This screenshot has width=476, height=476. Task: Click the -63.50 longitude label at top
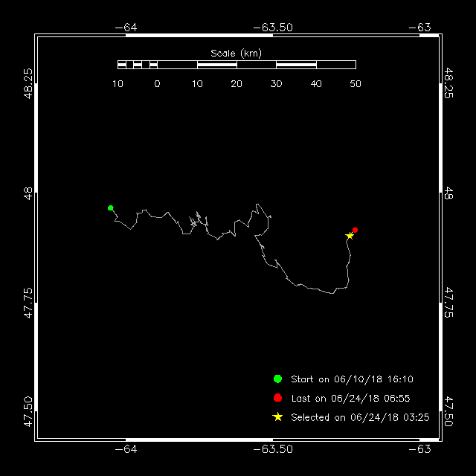(273, 28)
